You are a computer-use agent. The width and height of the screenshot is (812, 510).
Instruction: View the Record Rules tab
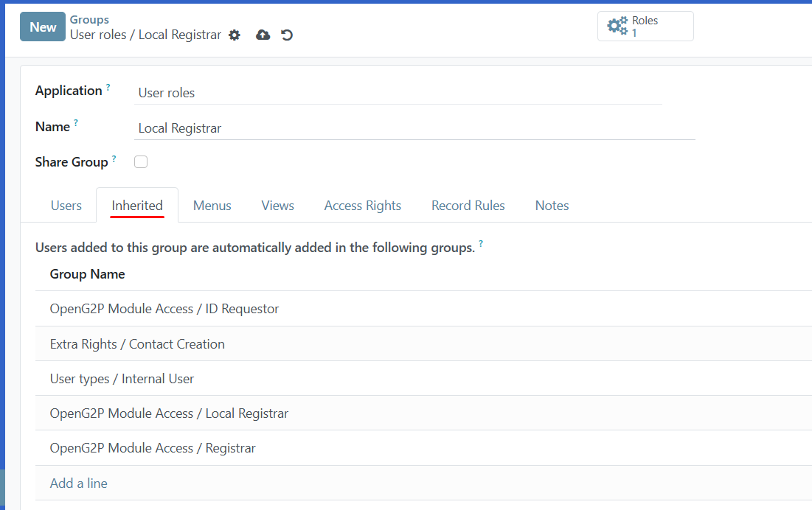tap(468, 205)
